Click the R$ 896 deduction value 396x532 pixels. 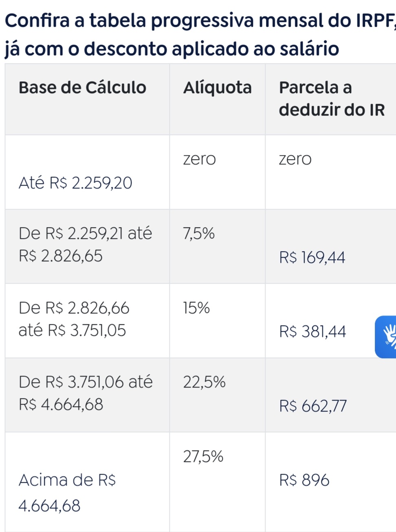[304, 480]
